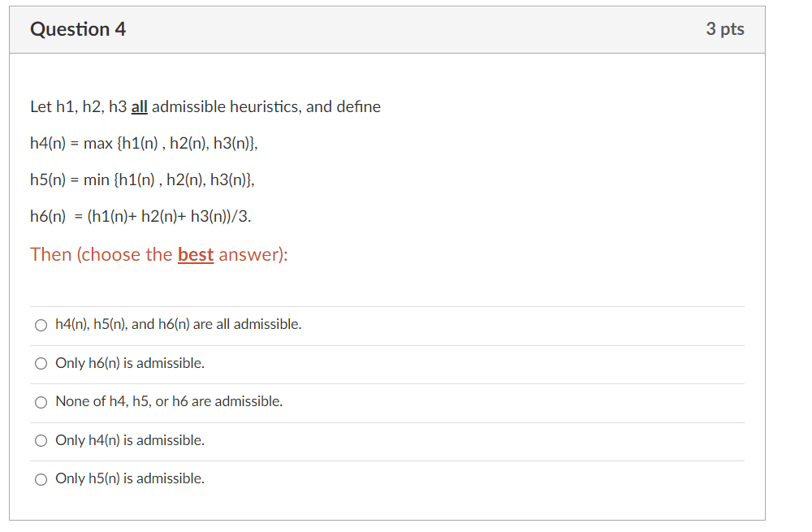The width and height of the screenshot is (812, 532).
Task: Click answer text 'h4(n), h5(n), and h6(n) are all admissible.'
Action: pyautogui.click(x=178, y=324)
